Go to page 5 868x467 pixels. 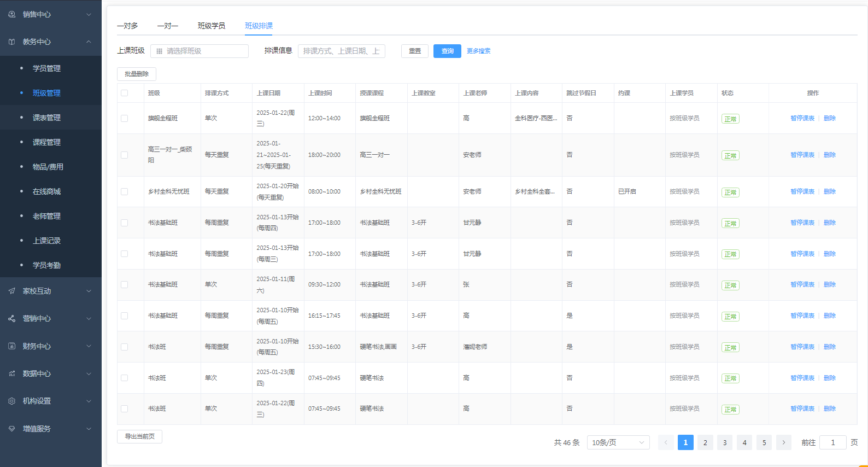(x=764, y=442)
